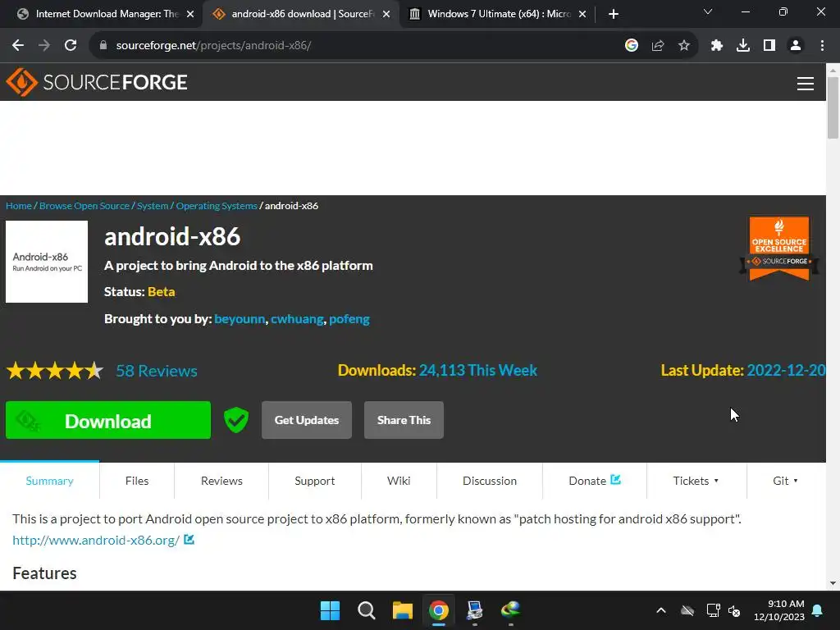Open beyounn profile link
Screen dimensions: 840x630
click(240, 319)
